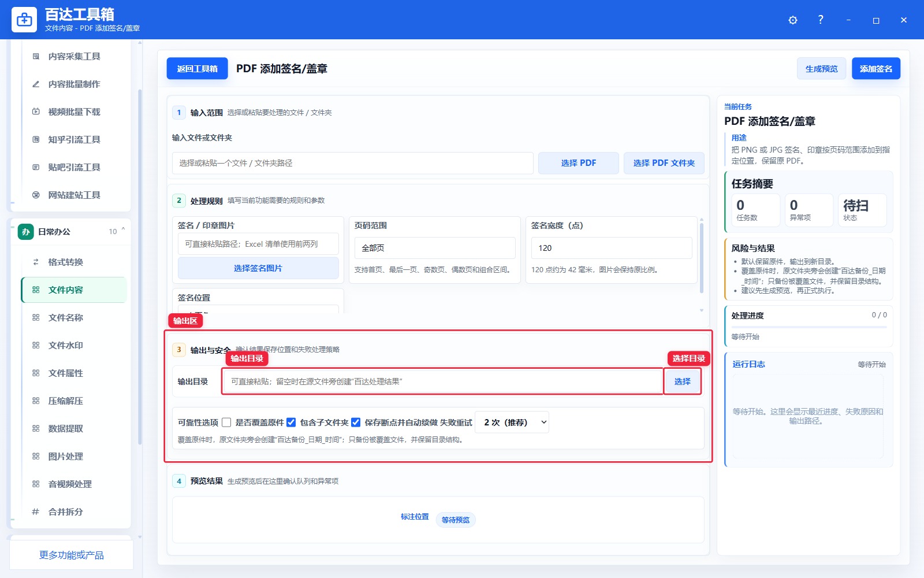Click the 选择签名图片 button

pyautogui.click(x=258, y=268)
